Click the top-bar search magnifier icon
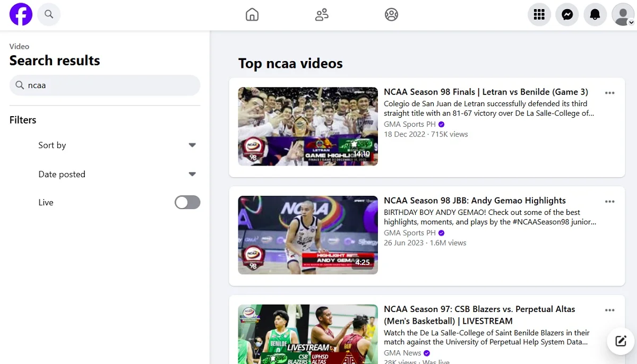This screenshot has width=637, height=364. [49, 14]
